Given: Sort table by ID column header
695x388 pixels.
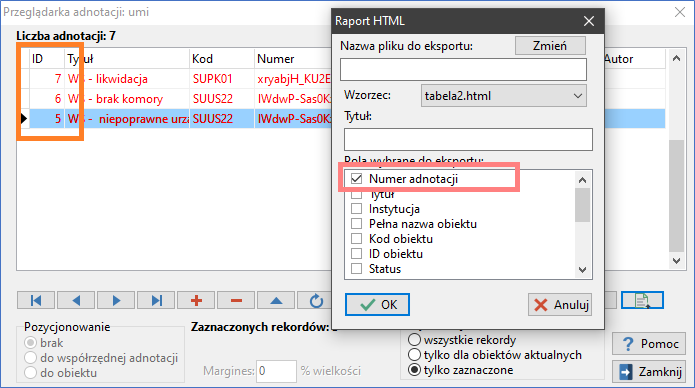Looking at the screenshot, I should tap(47, 59).
